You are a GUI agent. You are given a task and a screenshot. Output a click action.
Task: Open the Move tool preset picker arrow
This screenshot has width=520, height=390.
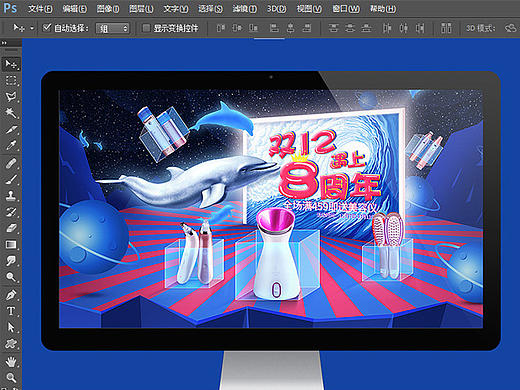pyautogui.click(x=32, y=28)
